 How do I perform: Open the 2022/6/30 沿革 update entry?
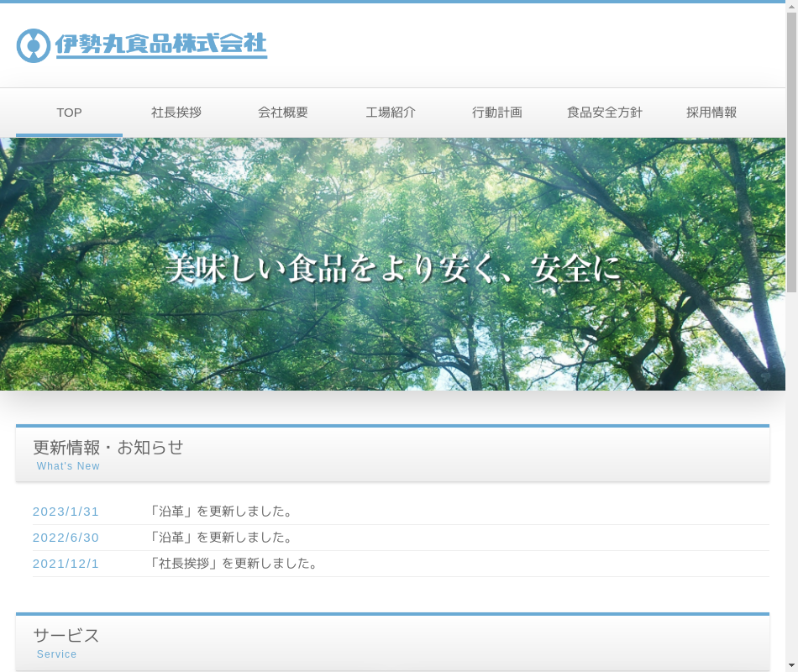point(222,538)
